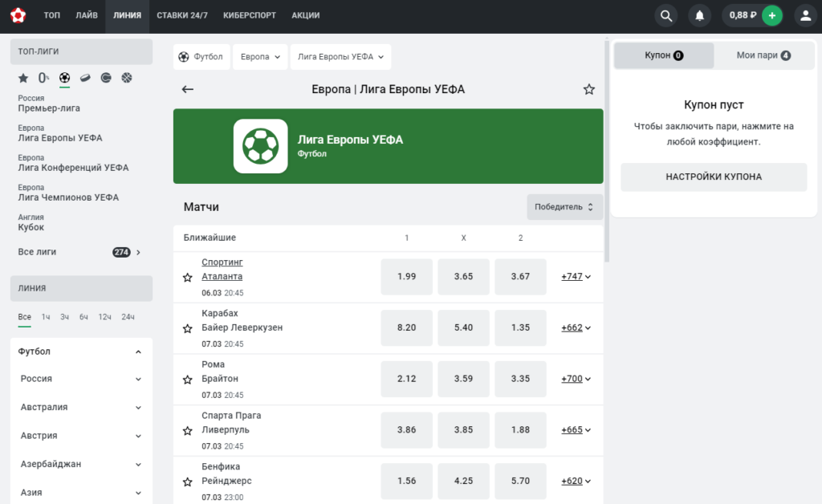822x504 pixels.
Task: Expand +620 markets for Бенфика match
Action: coord(576,481)
